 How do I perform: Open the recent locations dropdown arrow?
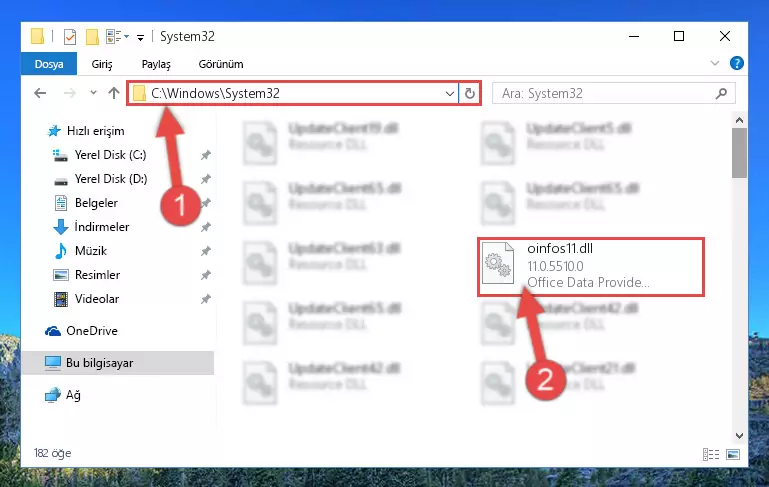[93, 93]
